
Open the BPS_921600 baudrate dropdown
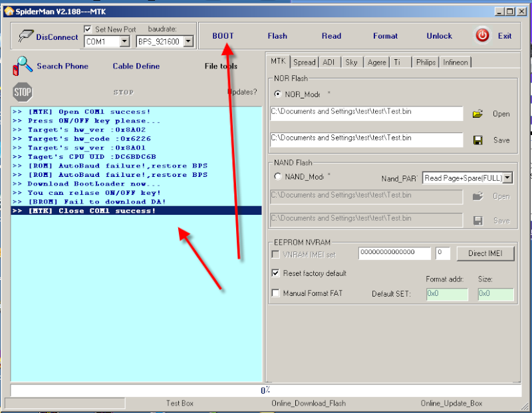[188, 41]
